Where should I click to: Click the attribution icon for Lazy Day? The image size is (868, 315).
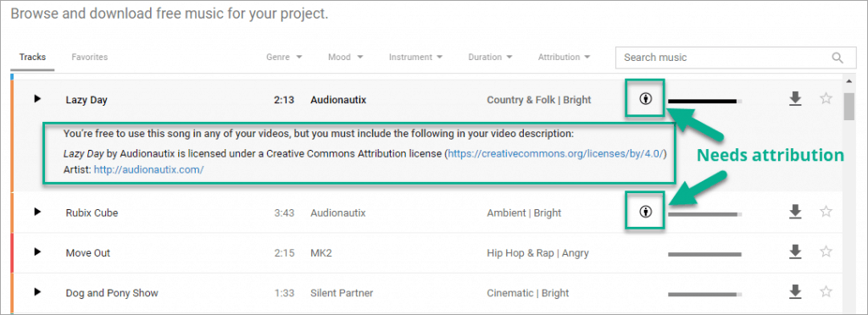(x=645, y=99)
